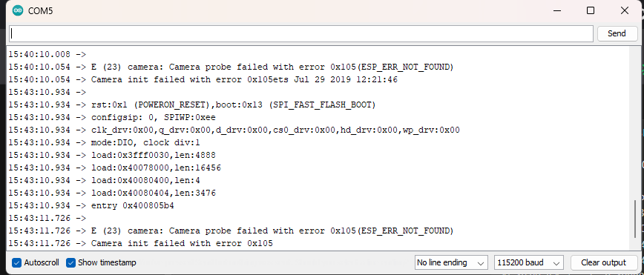Disable the Autoscroll checkbox
Viewport: 644px width, 275px height.
(x=16, y=262)
